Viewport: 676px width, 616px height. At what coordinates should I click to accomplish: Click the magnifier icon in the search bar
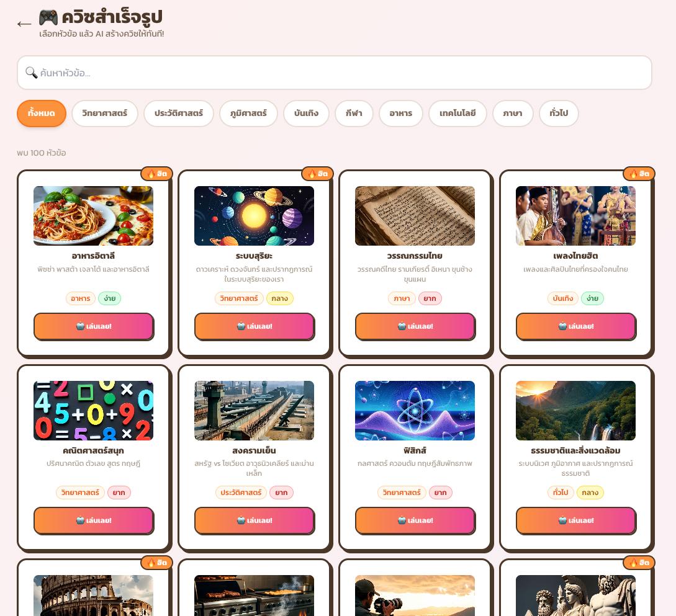pyautogui.click(x=31, y=73)
